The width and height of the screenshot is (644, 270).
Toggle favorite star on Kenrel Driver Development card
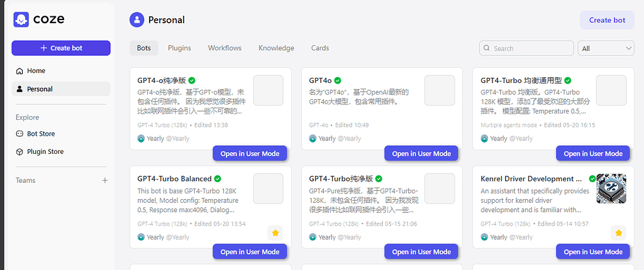pos(619,233)
